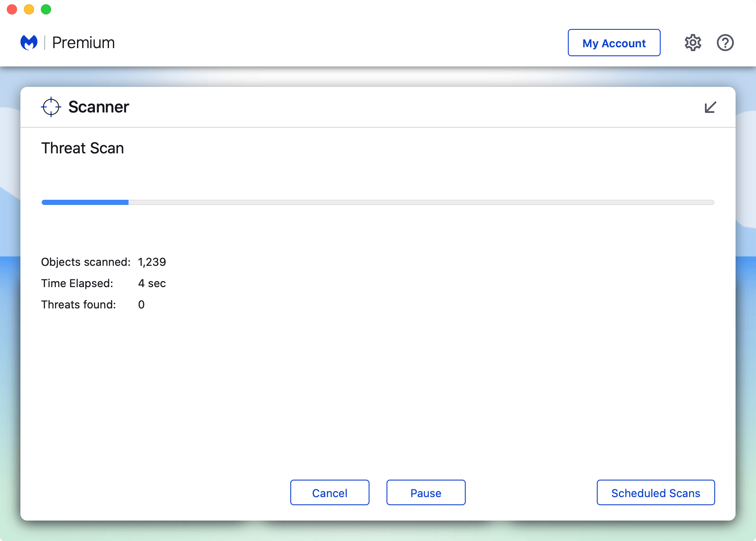Click the Malwarebytes logo icon
Viewport: 756px width, 541px height.
[29, 43]
